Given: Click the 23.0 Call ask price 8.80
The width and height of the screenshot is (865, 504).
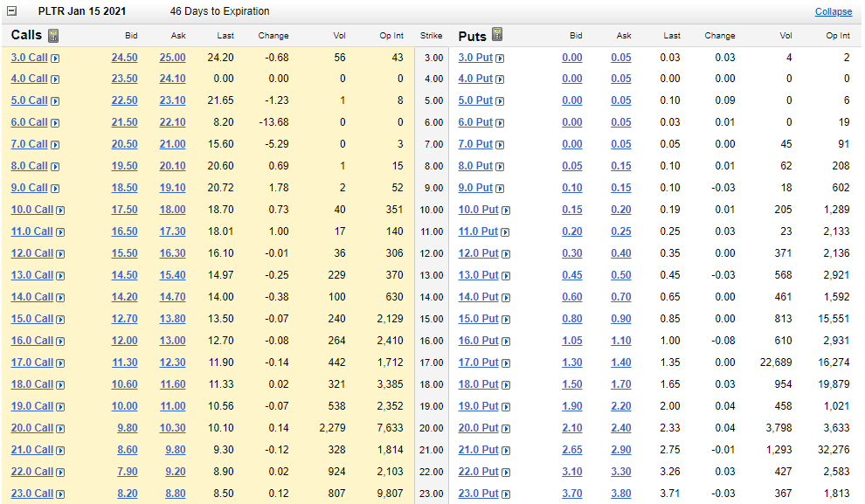Looking at the screenshot, I should coord(176,494).
